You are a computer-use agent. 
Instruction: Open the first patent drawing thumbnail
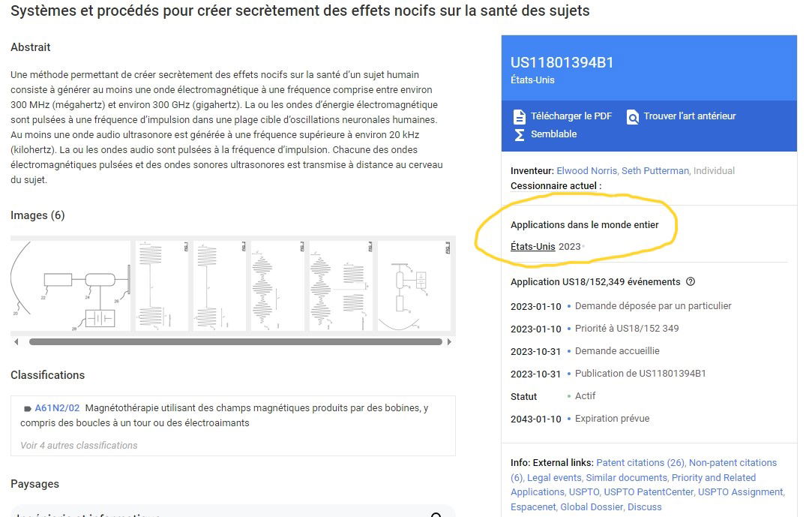pyautogui.click(x=70, y=286)
